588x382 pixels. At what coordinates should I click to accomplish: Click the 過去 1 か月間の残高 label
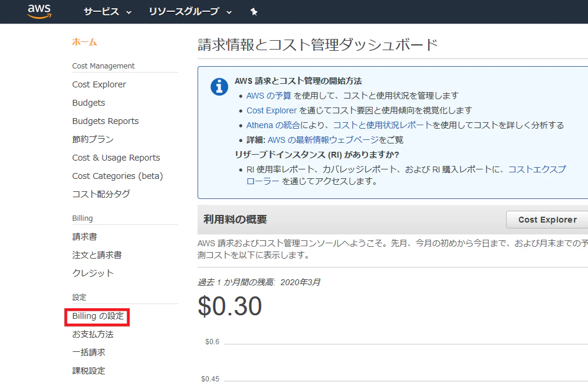tap(236, 282)
